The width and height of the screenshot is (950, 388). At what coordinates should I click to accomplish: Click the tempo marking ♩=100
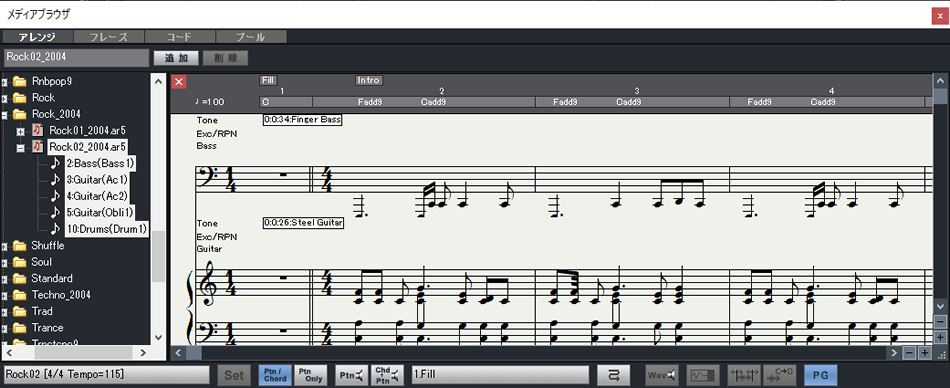point(210,102)
